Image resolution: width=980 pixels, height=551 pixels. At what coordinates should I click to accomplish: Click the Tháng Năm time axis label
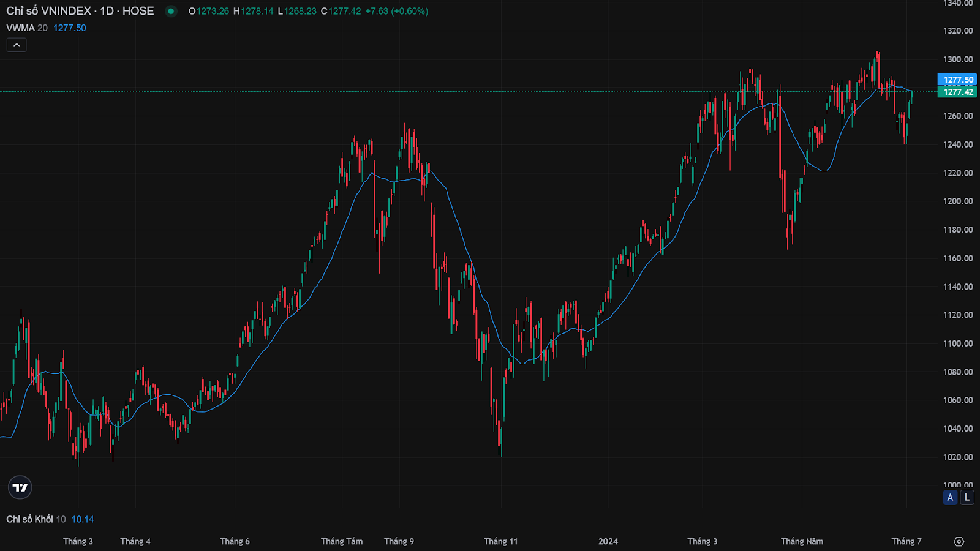click(x=802, y=541)
